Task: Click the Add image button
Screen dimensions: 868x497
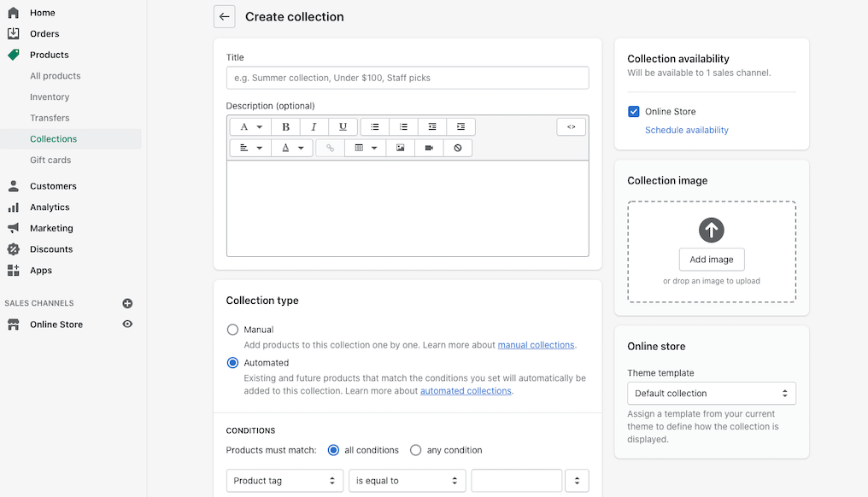Action: coord(711,260)
